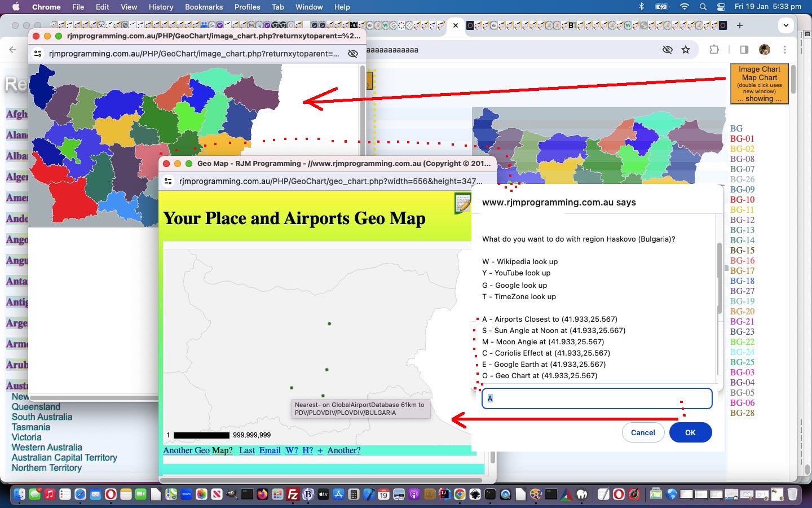This screenshot has width=812, height=508.
Task: Follow the Another Geo Map? link
Action: [x=197, y=450]
